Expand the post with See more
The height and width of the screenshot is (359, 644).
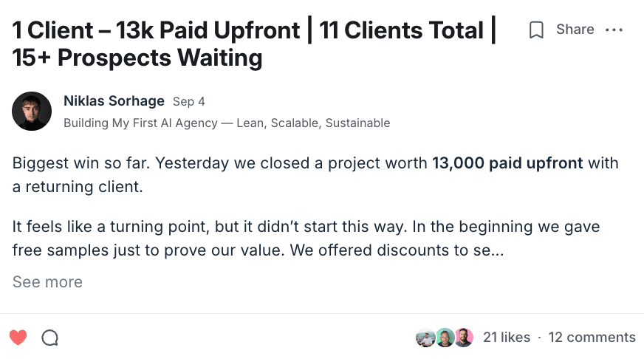47,282
